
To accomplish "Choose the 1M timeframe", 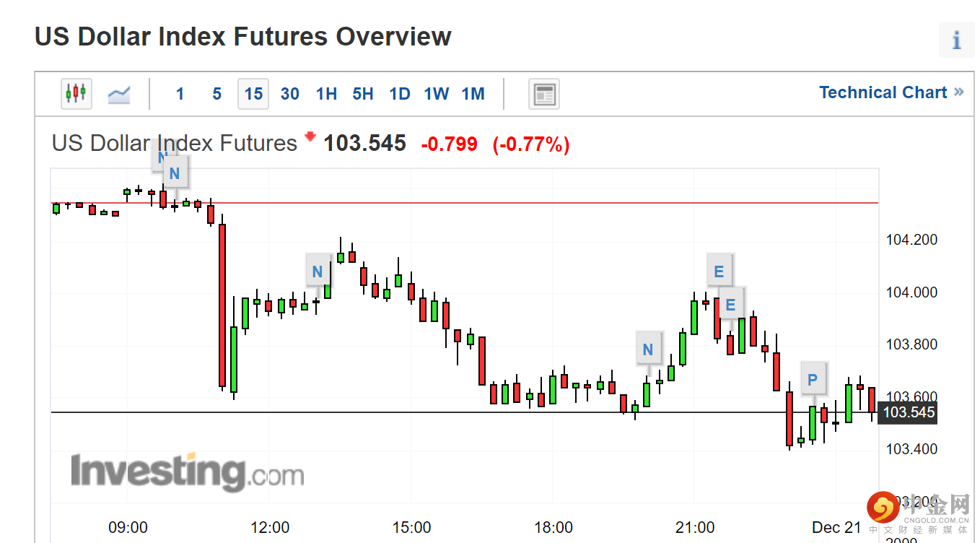I will click(x=473, y=94).
